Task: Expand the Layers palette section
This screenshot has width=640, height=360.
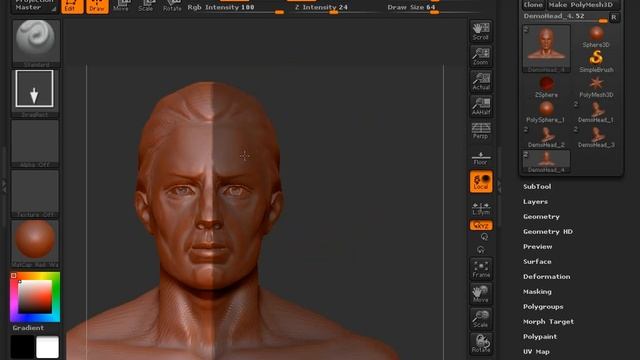Action: [x=536, y=202]
